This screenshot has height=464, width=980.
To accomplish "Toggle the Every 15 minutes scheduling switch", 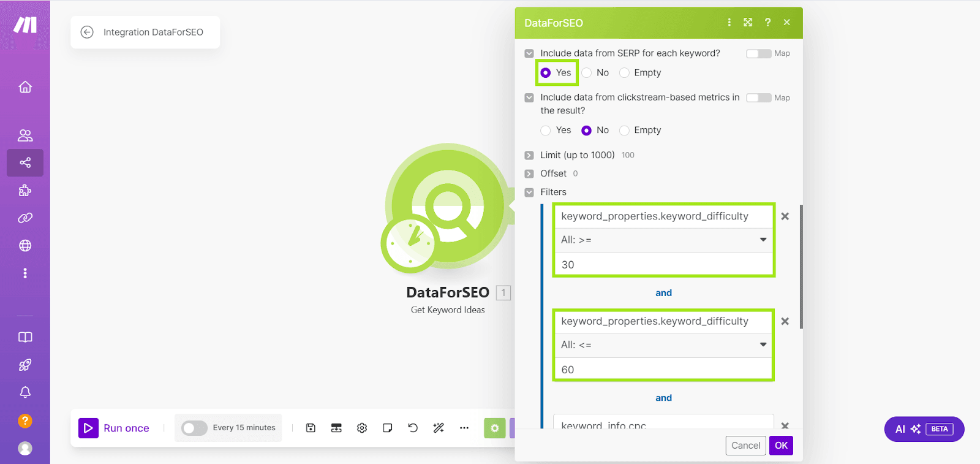I will [194, 428].
